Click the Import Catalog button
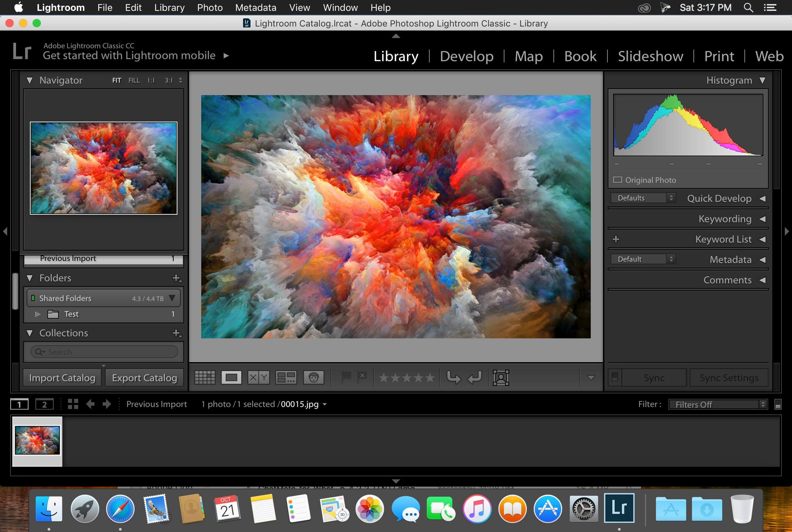Viewport: 792px width, 532px height. (x=62, y=377)
